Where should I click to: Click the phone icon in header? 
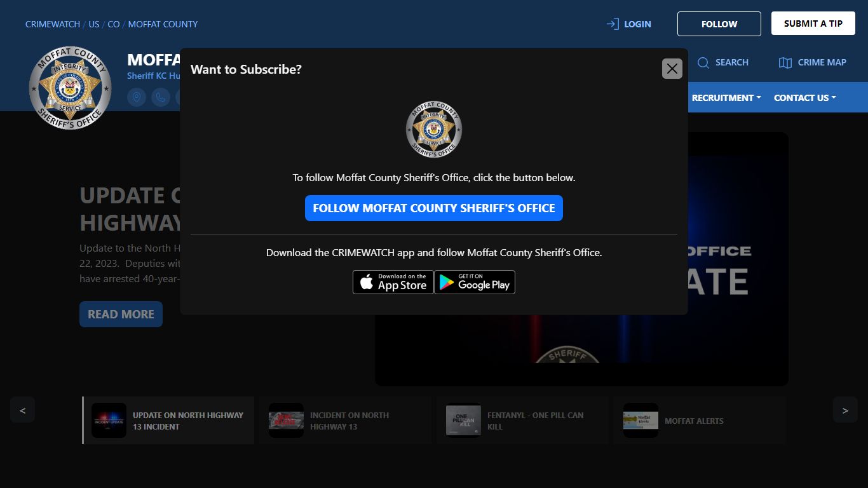click(161, 97)
